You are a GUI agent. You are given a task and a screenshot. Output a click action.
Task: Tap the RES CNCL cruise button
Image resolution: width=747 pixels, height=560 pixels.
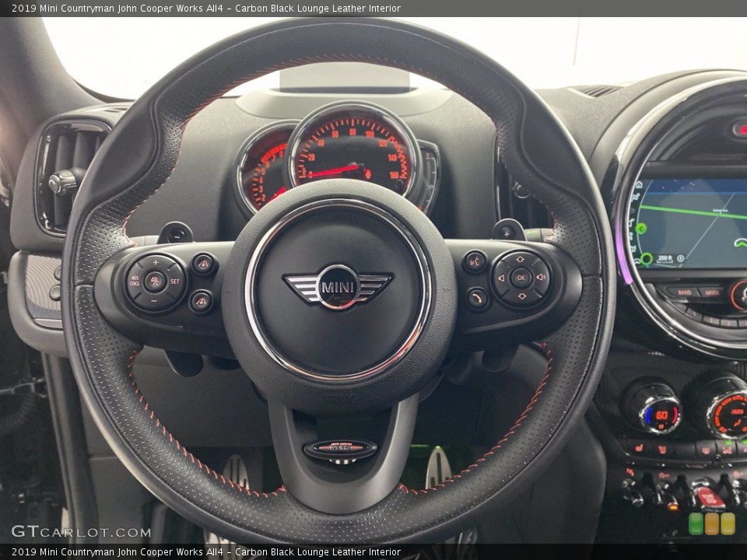click(135, 281)
